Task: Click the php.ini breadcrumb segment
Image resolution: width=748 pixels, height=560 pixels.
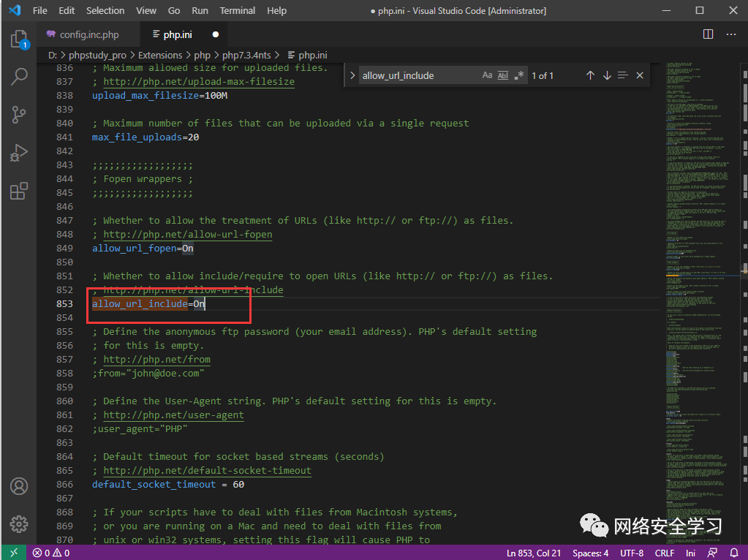Action: (308, 56)
